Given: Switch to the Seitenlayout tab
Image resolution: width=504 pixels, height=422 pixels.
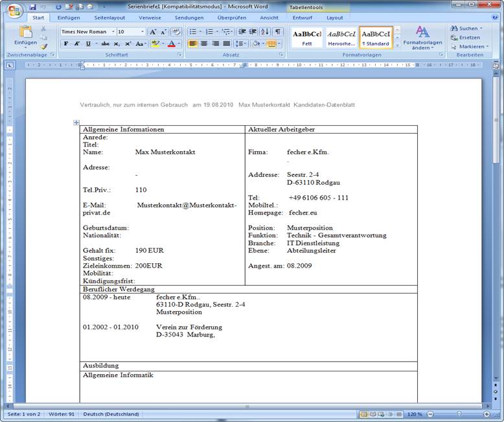Looking at the screenshot, I should click(x=108, y=18).
